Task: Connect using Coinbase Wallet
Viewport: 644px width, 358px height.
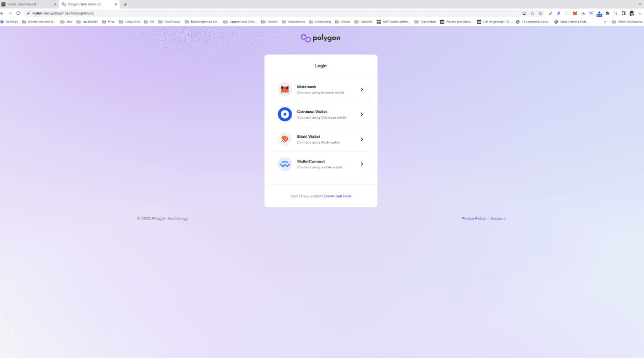Action: pyautogui.click(x=321, y=114)
